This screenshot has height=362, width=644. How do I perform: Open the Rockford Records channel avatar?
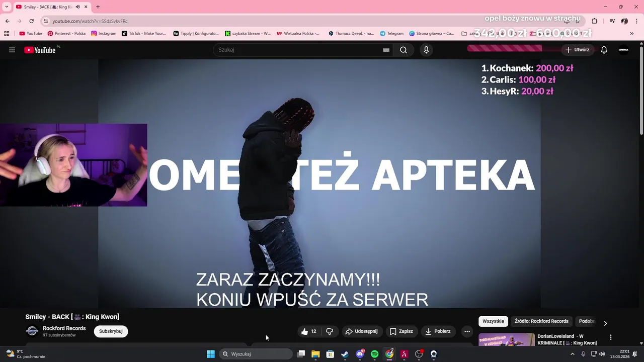click(x=32, y=331)
